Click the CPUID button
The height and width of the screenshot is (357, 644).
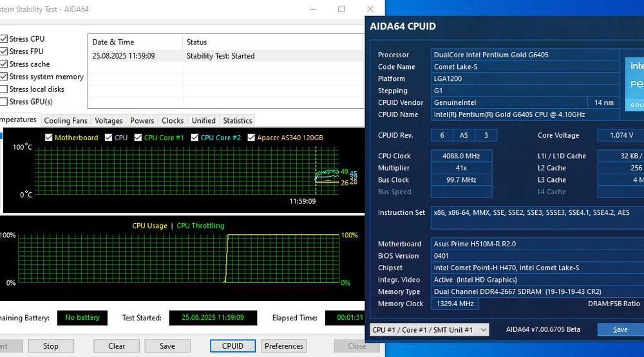(233, 346)
